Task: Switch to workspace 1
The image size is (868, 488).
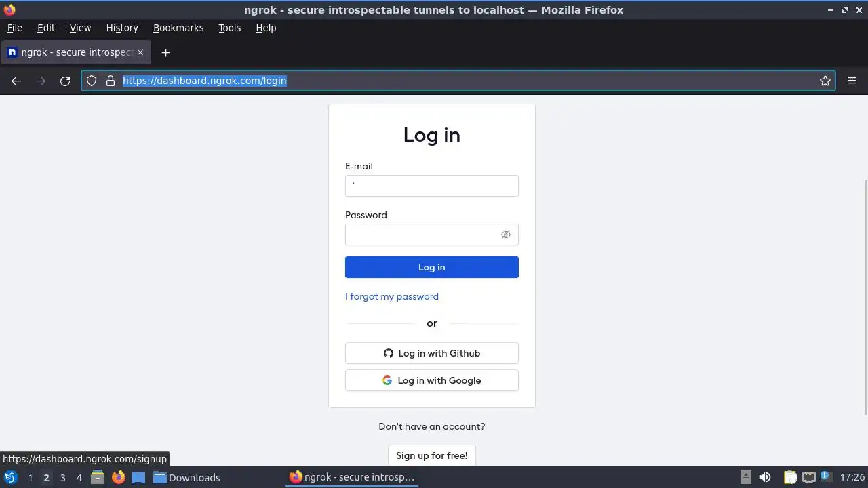Action: tap(30, 477)
